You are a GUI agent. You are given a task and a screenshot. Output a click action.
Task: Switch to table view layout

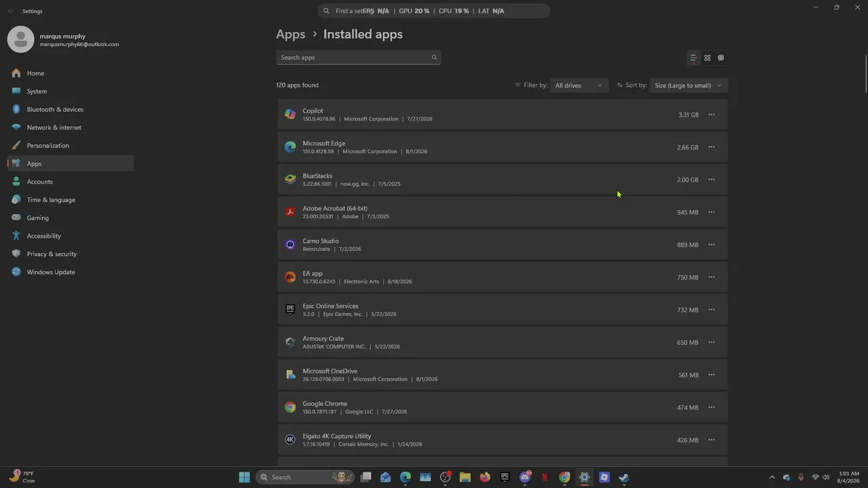point(721,58)
